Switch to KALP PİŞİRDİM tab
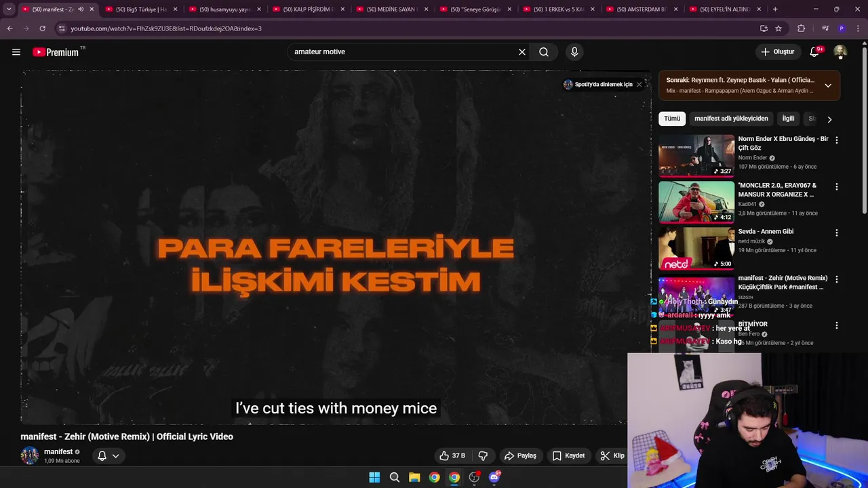The height and width of the screenshot is (488, 868). coord(307,9)
